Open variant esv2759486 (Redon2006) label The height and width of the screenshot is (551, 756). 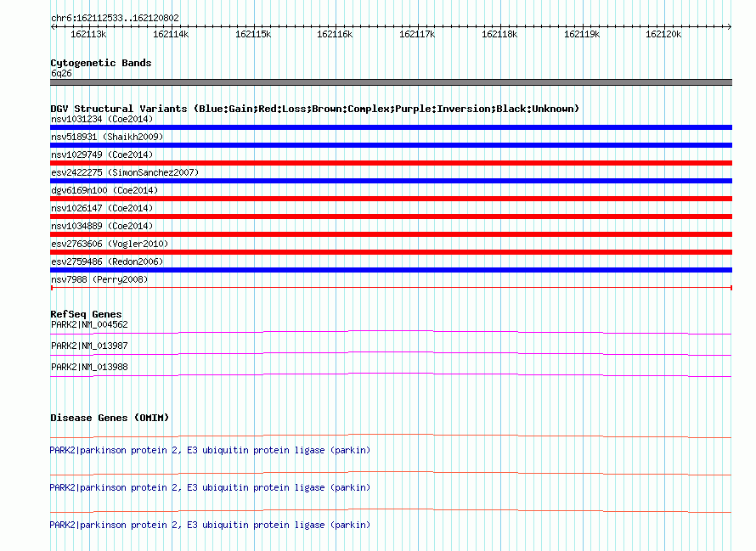107,261
